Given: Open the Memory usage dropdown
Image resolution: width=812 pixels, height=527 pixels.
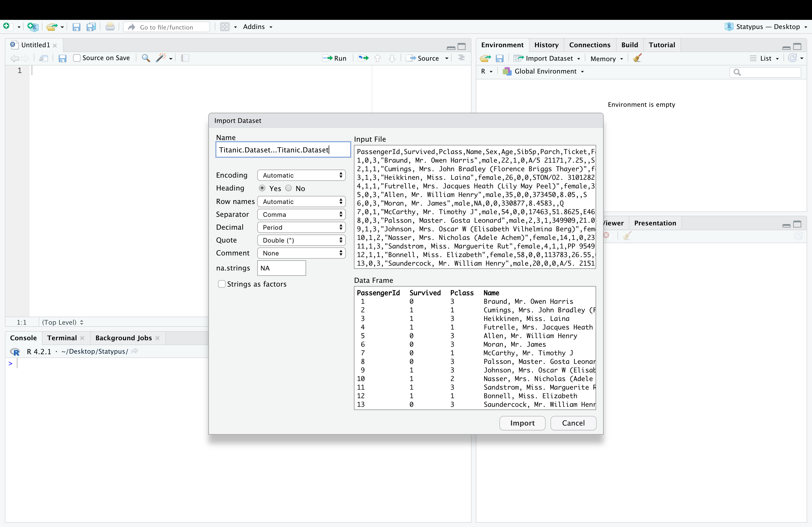Looking at the screenshot, I should (607, 59).
